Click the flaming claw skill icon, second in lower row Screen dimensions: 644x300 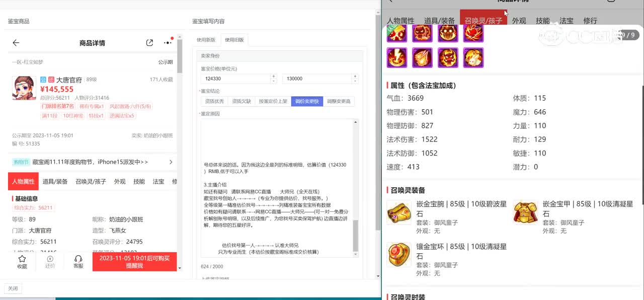tap(422, 58)
